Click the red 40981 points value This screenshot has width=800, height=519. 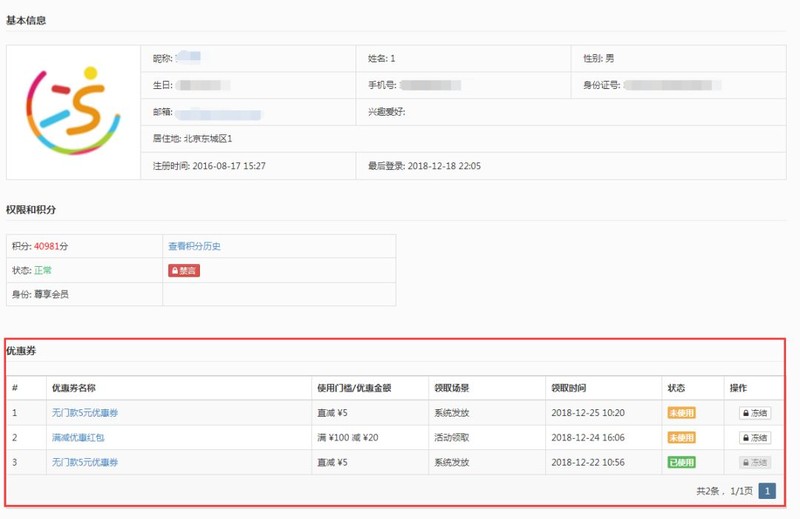tap(52, 246)
